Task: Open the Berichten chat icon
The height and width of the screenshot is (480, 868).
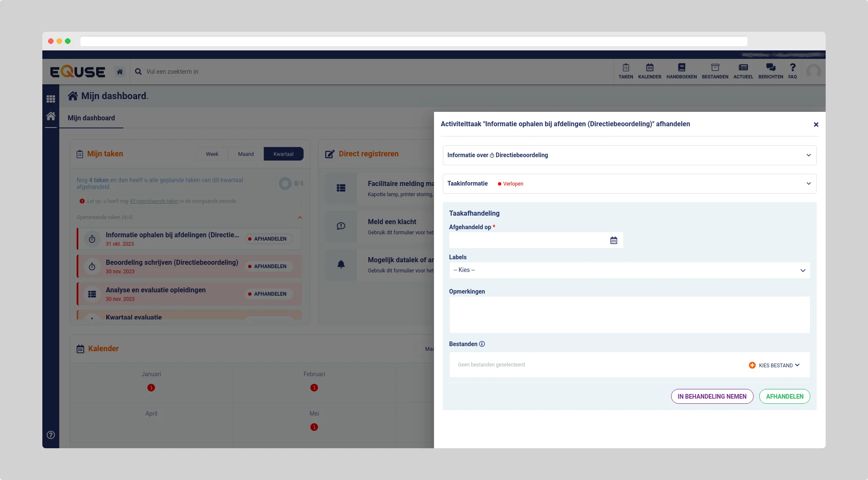Action: coord(770,71)
